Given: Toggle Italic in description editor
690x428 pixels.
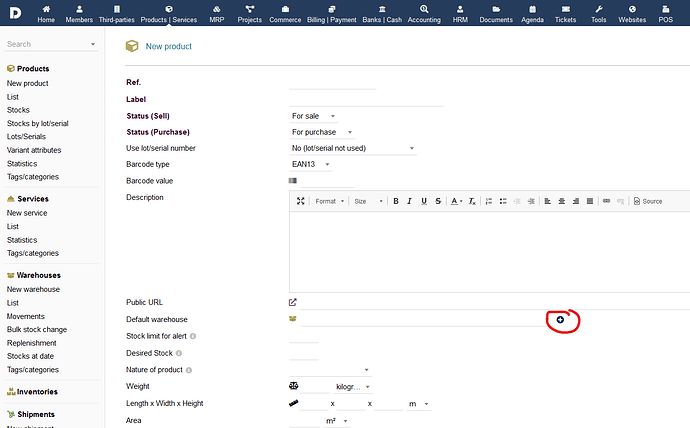Looking at the screenshot, I should [x=409, y=201].
